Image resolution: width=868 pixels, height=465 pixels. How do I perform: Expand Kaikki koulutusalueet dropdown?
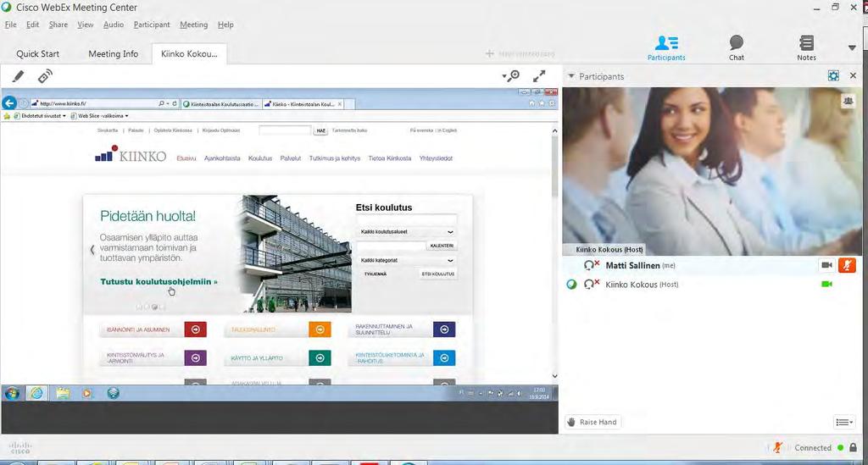[406, 232]
